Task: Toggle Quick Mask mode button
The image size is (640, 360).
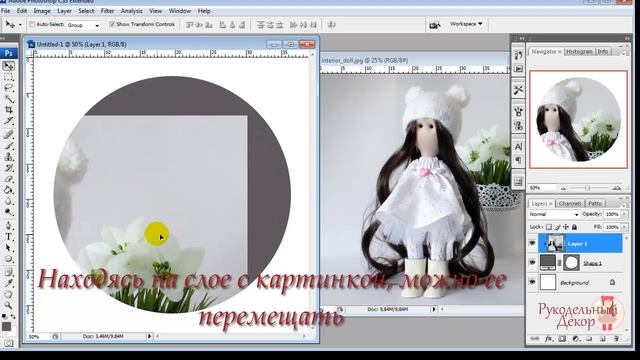Action: point(9,343)
